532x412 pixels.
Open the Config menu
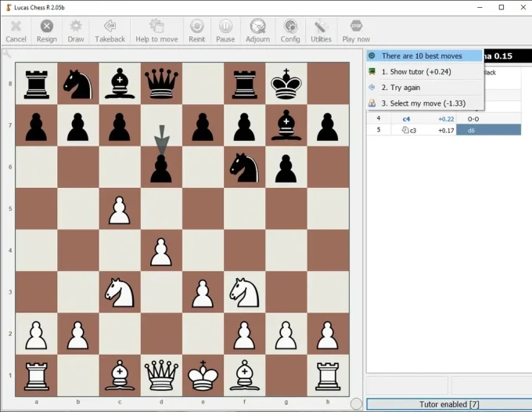pos(290,31)
